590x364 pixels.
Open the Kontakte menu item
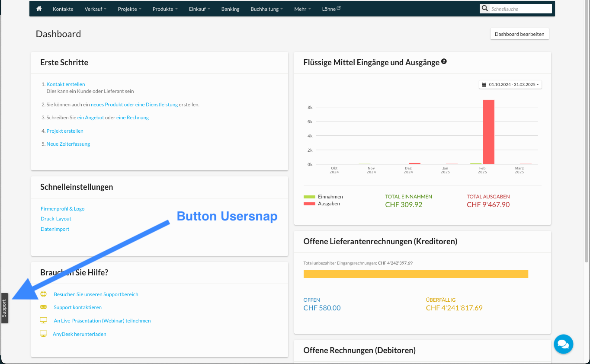63,9
